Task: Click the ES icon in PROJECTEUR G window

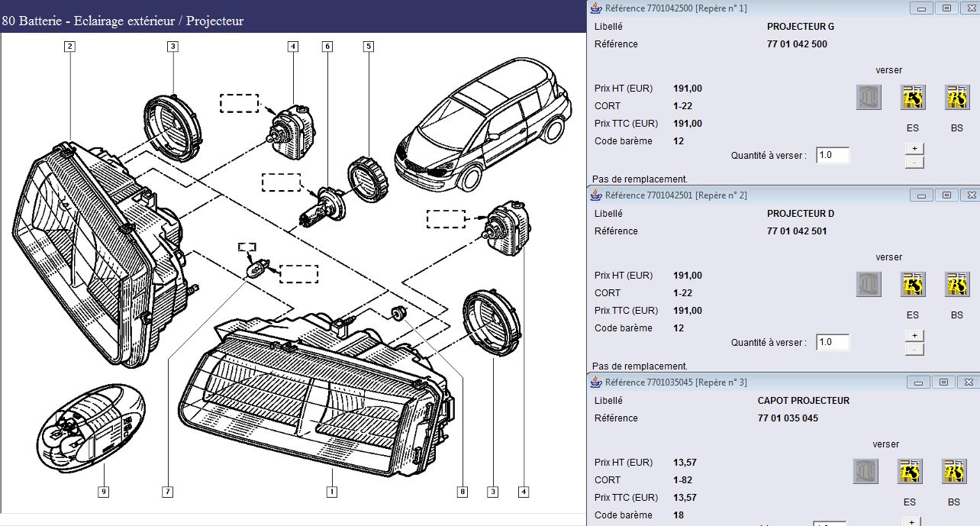Action: click(913, 97)
